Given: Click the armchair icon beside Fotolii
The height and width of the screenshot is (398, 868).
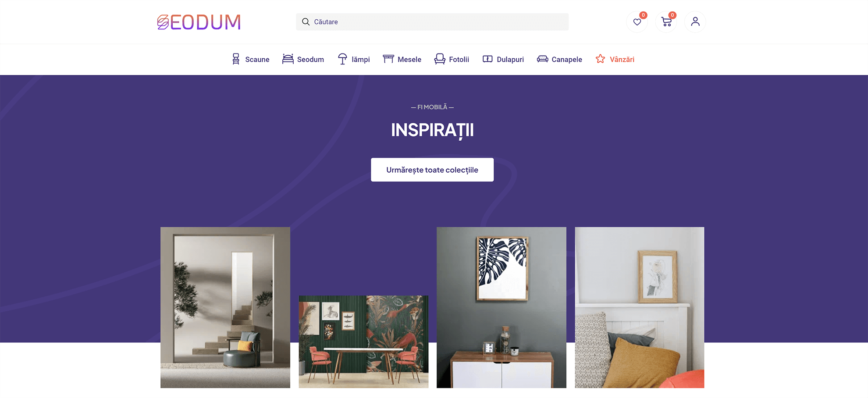Looking at the screenshot, I should point(440,59).
